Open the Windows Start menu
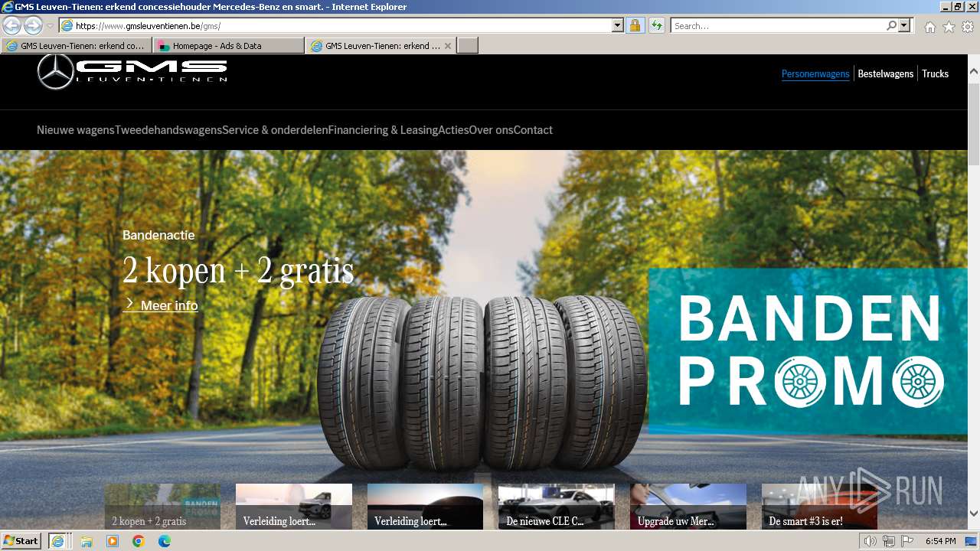This screenshot has height=551, width=980. coord(21,541)
